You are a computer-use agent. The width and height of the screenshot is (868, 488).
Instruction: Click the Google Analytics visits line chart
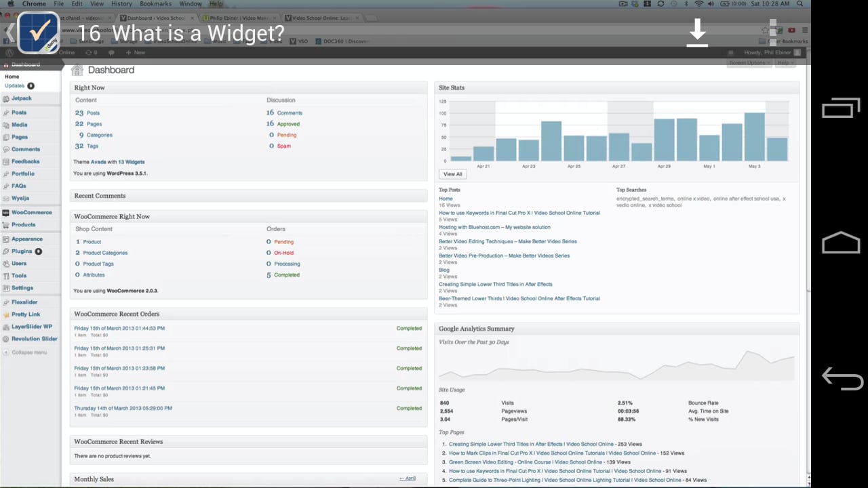point(616,365)
